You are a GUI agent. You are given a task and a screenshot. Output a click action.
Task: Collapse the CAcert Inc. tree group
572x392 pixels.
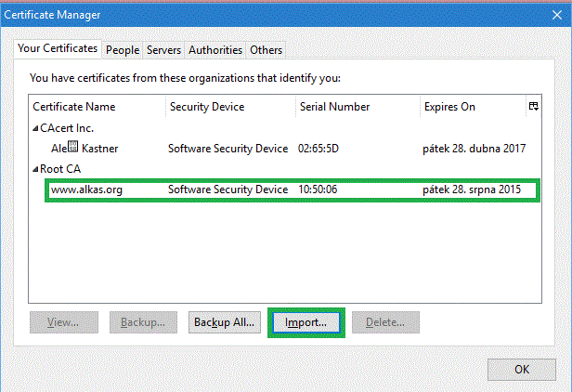tap(36, 128)
